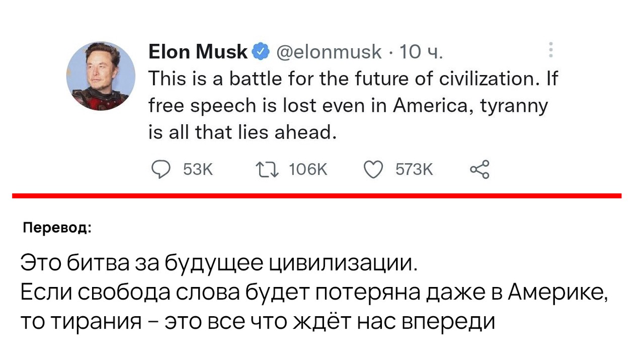Click the "Перевод:" label
The height and width of the screenshot is (362, 644).
57,228
